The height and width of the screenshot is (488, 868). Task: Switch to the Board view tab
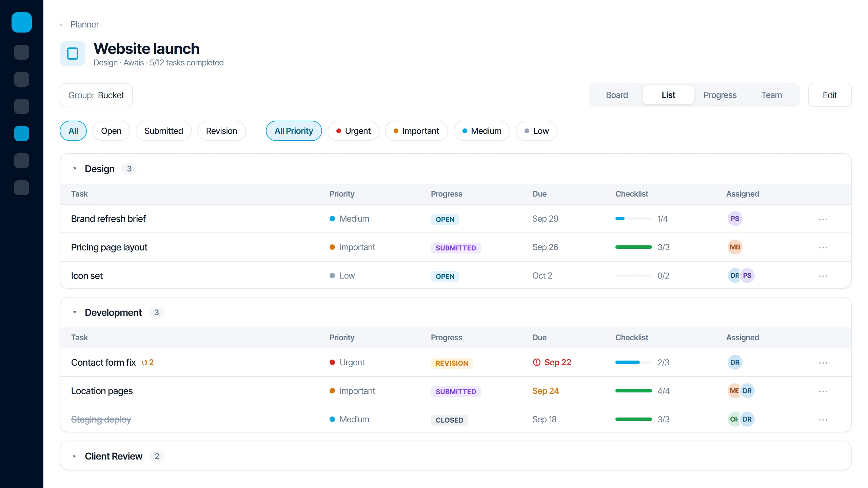click(x=617, y=95)
